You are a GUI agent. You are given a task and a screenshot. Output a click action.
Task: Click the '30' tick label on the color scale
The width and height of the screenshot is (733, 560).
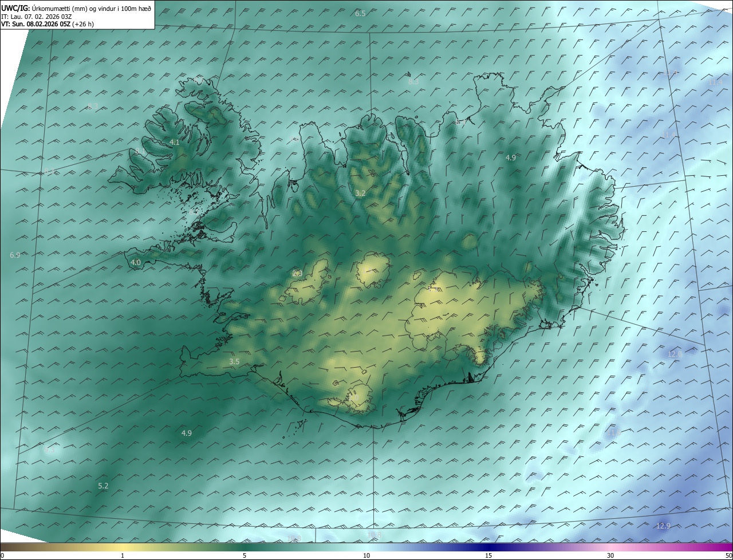point(610,555)
